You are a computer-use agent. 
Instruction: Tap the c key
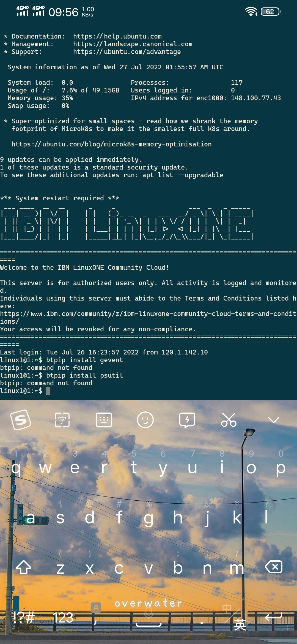click(x=119, y=568)
